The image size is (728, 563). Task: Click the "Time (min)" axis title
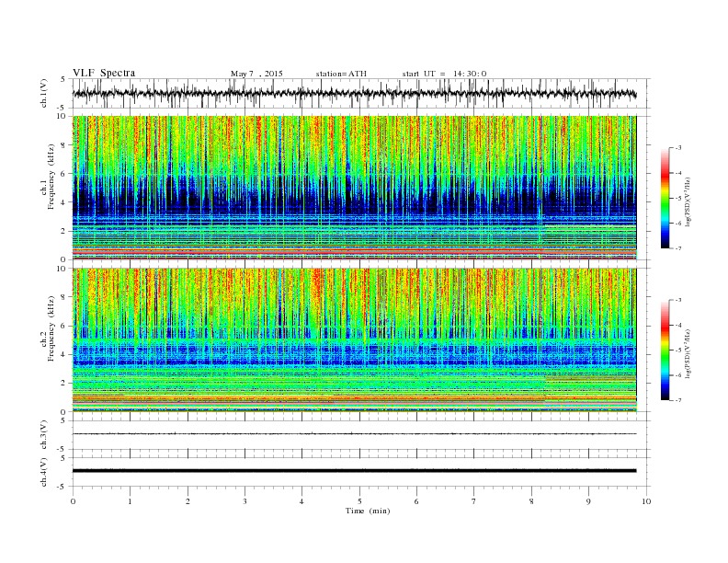(368, 511)
